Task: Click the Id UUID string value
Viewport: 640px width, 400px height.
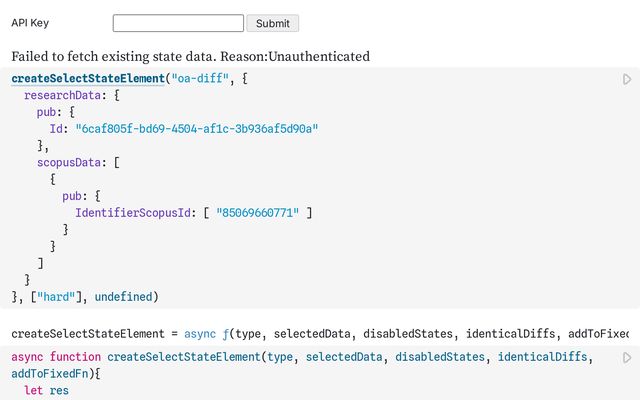Action: (x=196, y=129)
